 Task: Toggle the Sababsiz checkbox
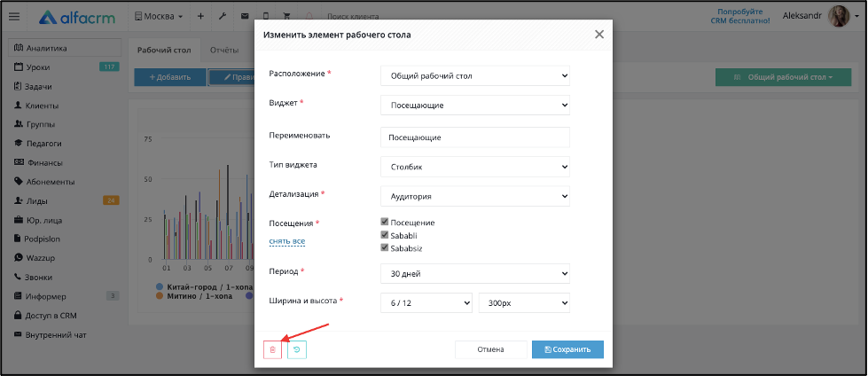tap(385, 247)
